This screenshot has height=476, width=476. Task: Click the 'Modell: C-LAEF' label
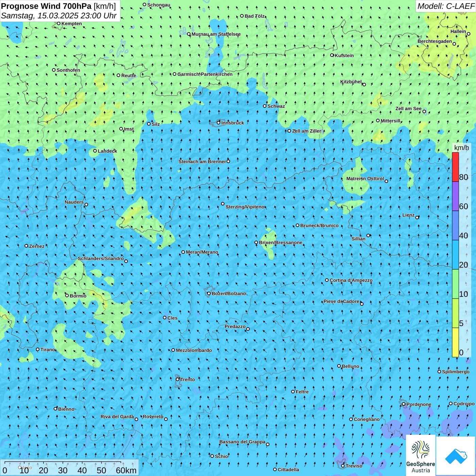click(x=446, y=6)
